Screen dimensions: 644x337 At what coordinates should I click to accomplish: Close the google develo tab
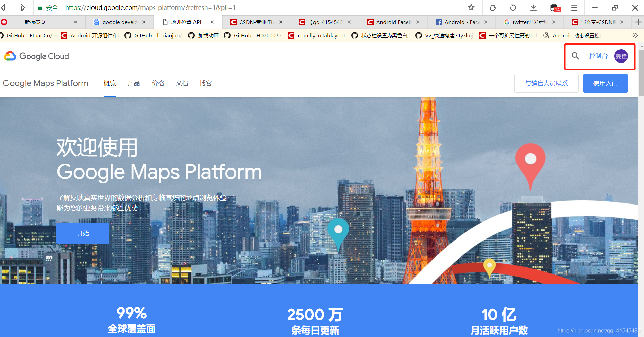(x=144, y=22)
